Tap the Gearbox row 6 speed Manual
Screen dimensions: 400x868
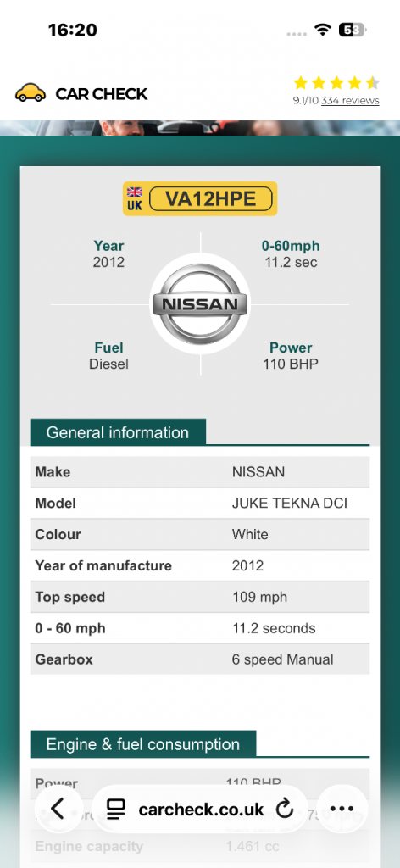click(x=200, y=659)
